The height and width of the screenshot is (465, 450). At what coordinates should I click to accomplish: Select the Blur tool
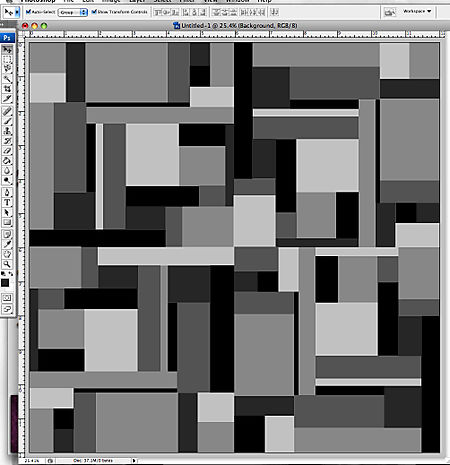pos(7,171)
